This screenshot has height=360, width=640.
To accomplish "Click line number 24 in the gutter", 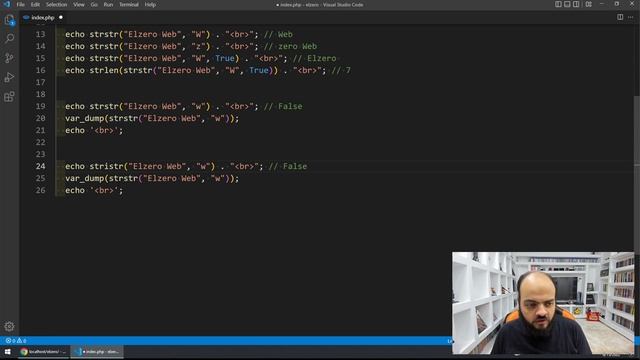I will tap(40, 166).
